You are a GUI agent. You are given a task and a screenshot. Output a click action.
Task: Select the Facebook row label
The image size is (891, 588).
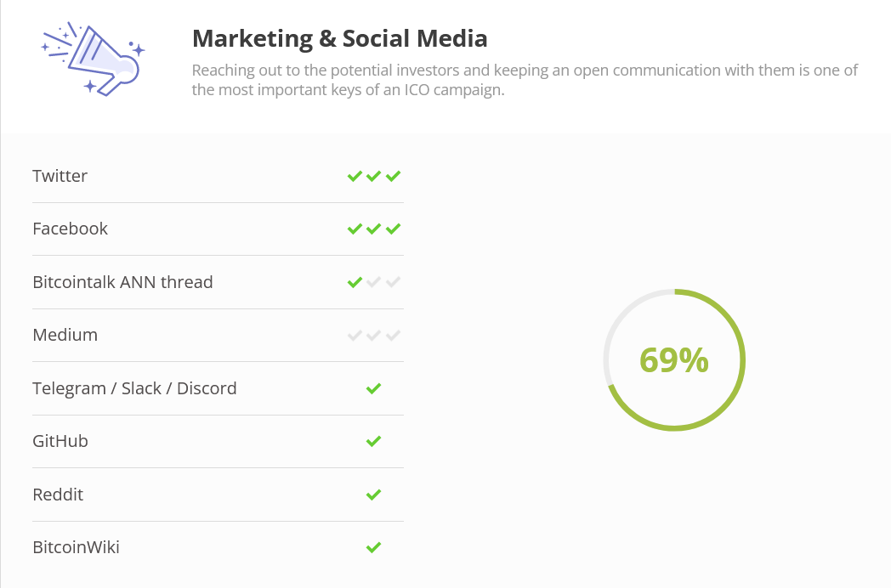(x=70, y=229)
